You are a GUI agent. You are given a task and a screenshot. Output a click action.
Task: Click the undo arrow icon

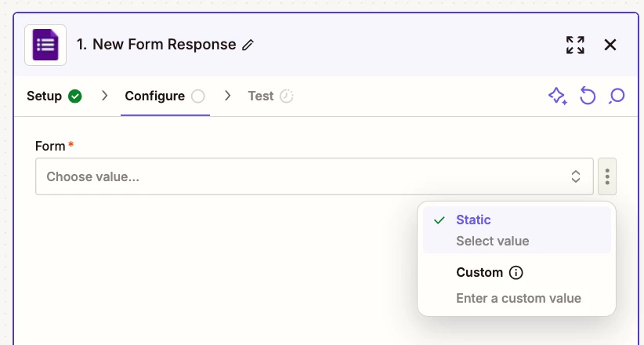(x=588, y=96)
